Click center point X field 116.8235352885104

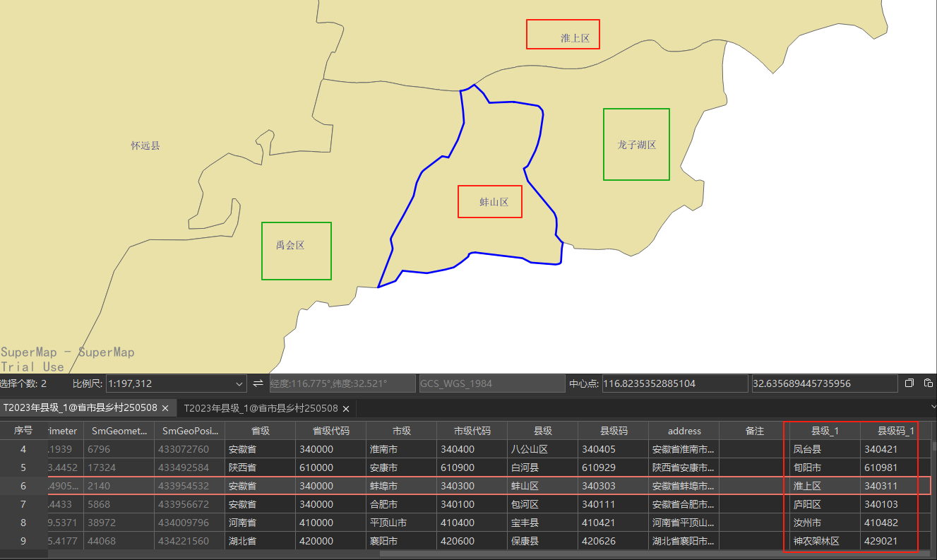674,383
